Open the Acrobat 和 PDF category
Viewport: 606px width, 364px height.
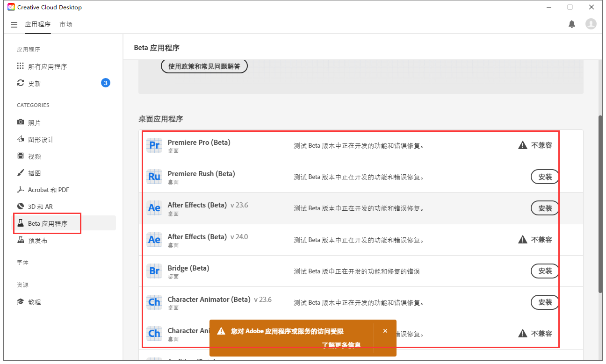(49, 190)
